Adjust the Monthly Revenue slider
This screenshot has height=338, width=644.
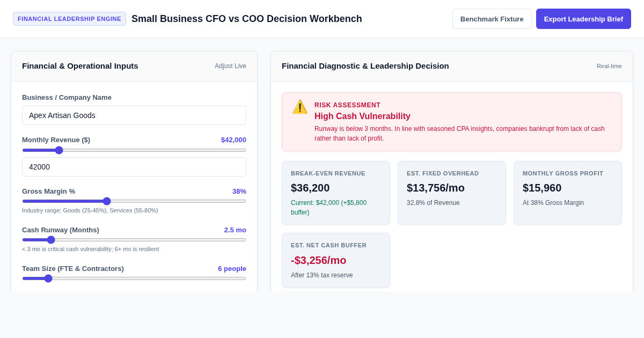(x=134, y=150)
